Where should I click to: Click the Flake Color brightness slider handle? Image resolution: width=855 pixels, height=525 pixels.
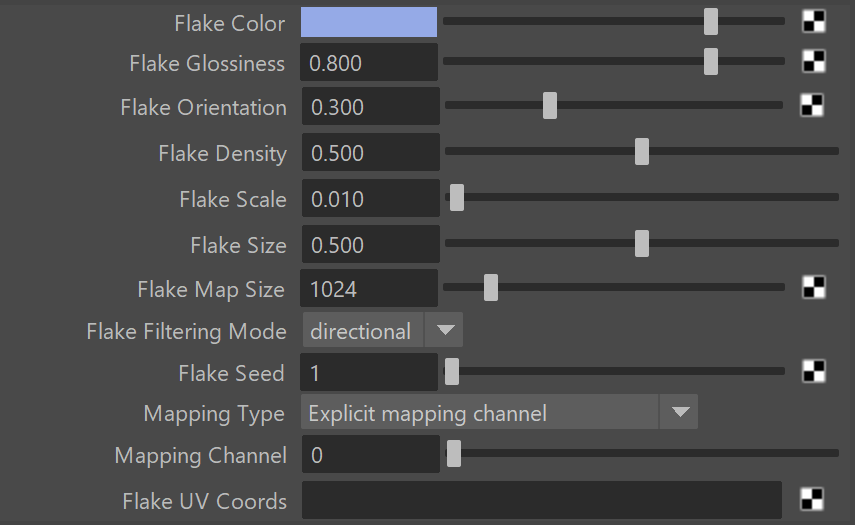[711, 22]
